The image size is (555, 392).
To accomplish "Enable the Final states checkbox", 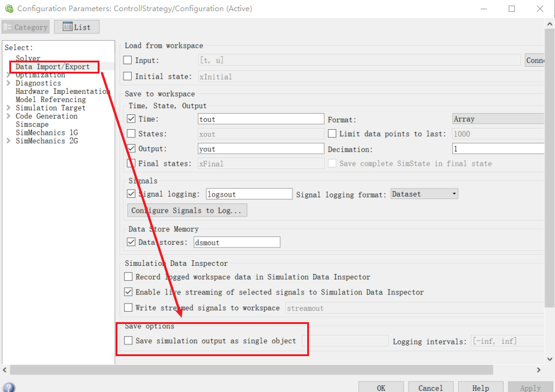I will click(x=131, y=163).
